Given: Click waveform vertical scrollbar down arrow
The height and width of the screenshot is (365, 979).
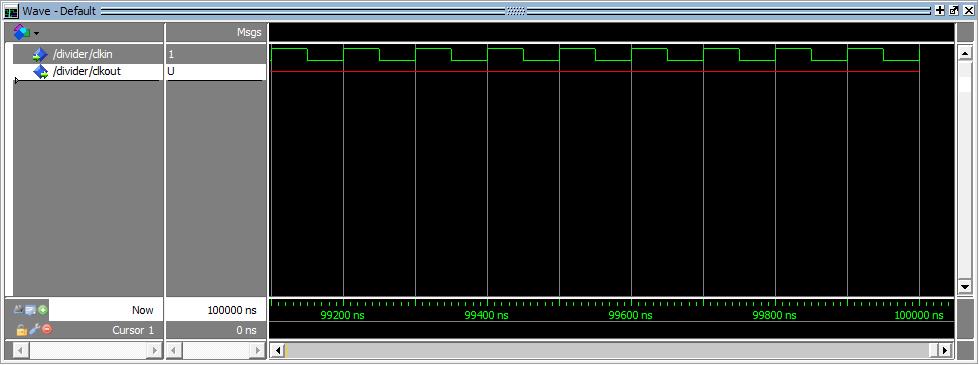Looking at the screenshot, I should point(965,286).
